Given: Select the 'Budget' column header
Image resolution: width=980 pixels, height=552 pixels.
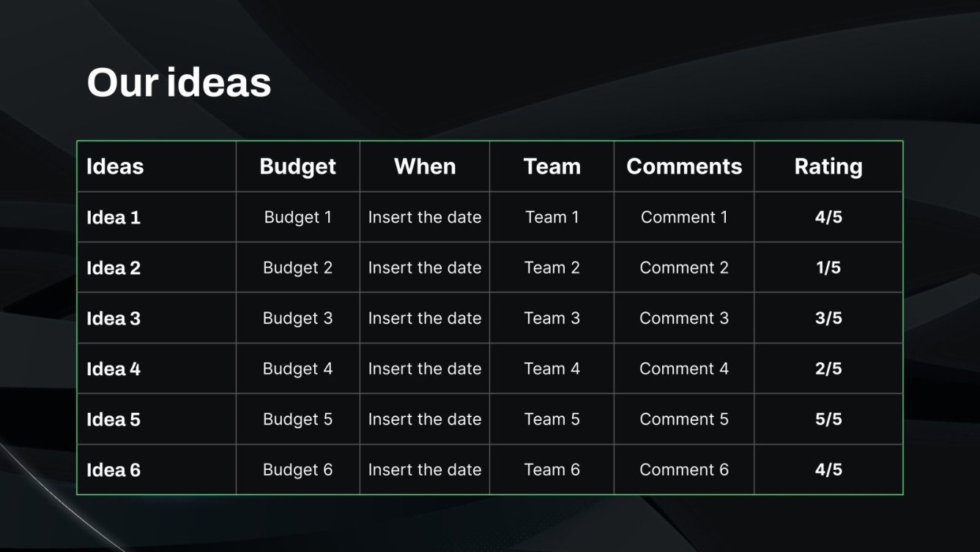Looking at the screenshot, I should click(x=297, y=166).
